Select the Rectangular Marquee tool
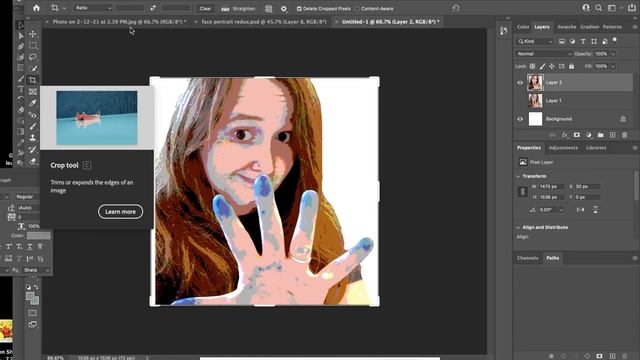Image resolution: width=640 pixels, height=360 pixels. tap(33, 46)
